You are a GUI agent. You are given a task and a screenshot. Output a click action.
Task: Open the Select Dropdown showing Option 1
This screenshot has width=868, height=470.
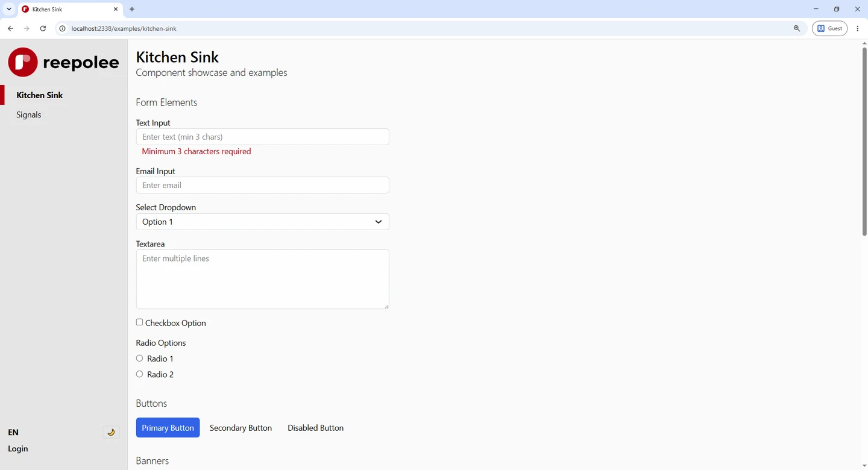point(262,222)
